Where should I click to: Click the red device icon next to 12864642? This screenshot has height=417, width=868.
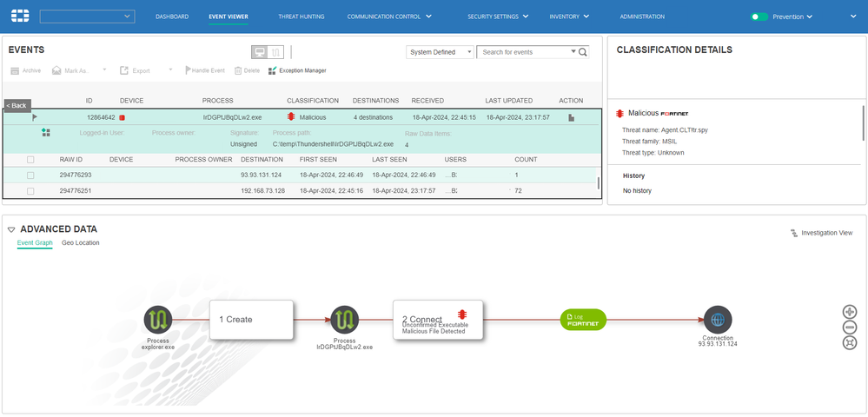(x=123, y=117)
